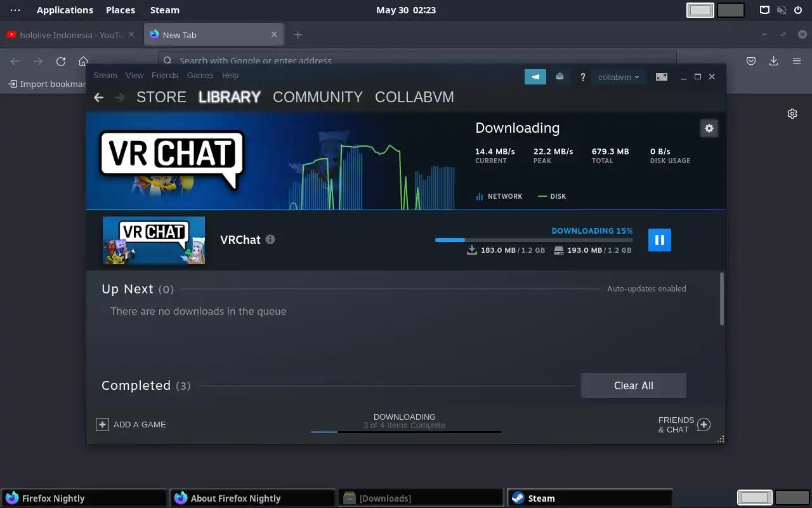Close the New Tab in Firefox
812x508 pixels.
274,35
